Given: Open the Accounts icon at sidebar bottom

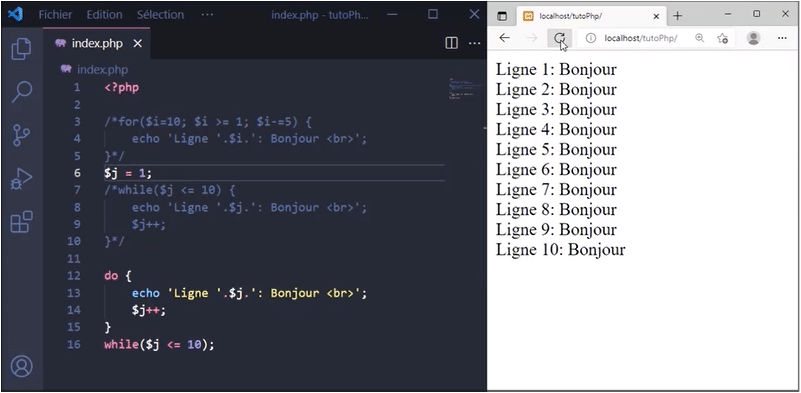Looking at the screenshot, I should point(21,366).
